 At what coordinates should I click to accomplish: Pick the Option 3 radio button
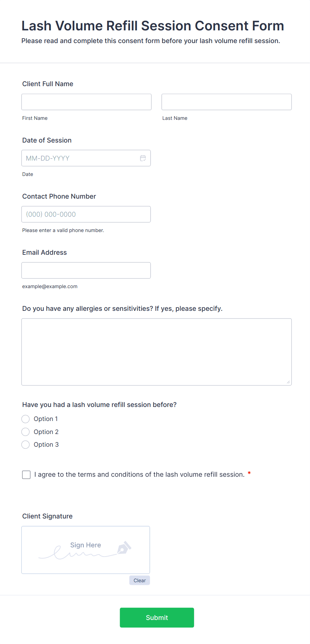26,445
